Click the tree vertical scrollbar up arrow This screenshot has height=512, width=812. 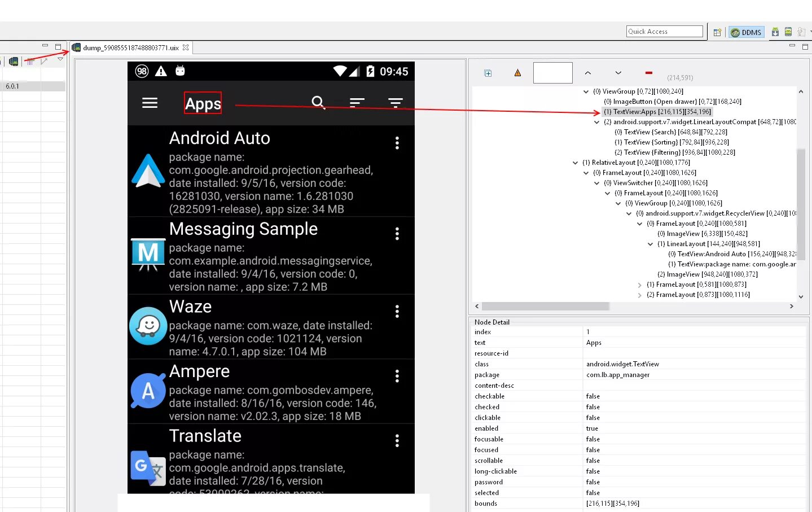click(x=801, y=91)
